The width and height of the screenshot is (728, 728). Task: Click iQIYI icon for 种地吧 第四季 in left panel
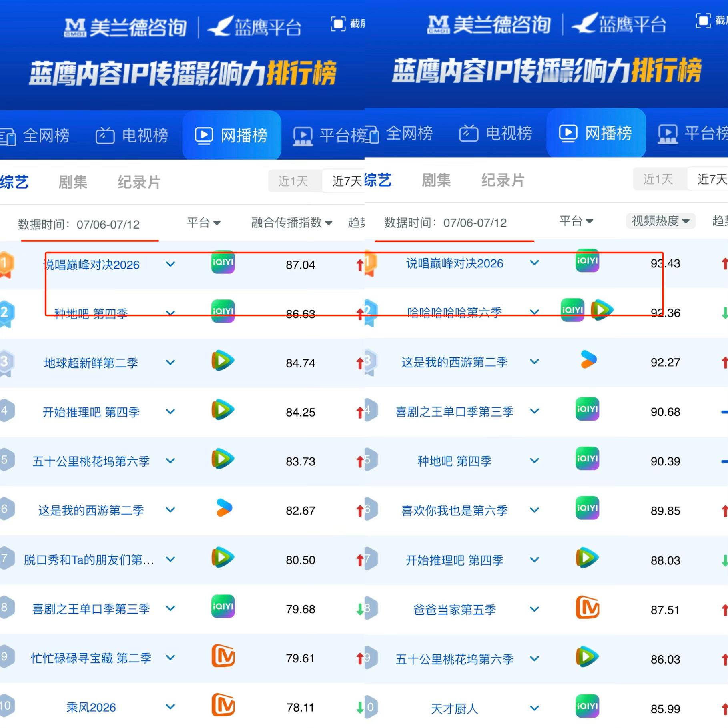pos(223,311)
